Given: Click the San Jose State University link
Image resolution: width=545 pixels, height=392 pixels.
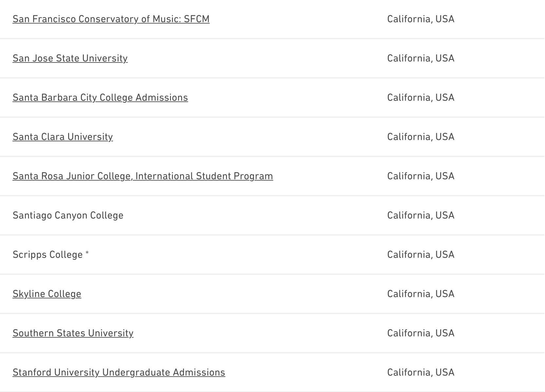Looking at the screenshot, I should pyautogui.click(x=70, y=58).
